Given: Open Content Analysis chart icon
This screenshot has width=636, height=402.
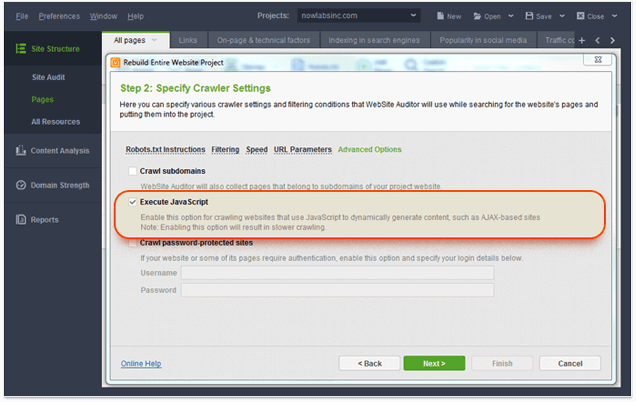Looking at the screenshot, I should point(21,150).
